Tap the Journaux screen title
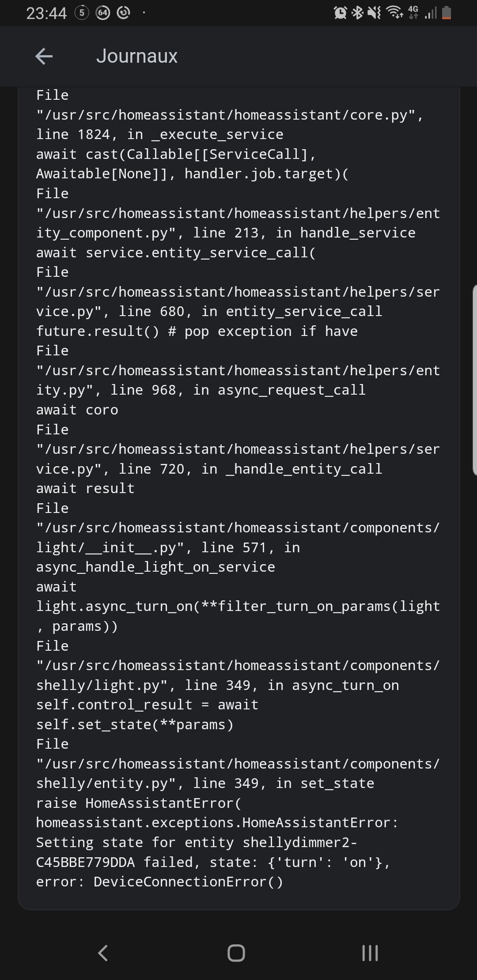The width and height of the screenshot is (477, 980). 137,57
